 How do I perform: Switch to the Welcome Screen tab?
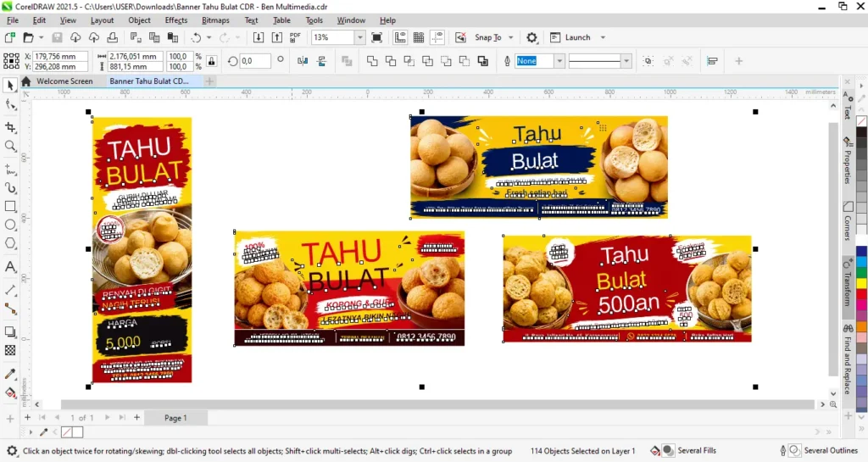click(x=64, y=81)
